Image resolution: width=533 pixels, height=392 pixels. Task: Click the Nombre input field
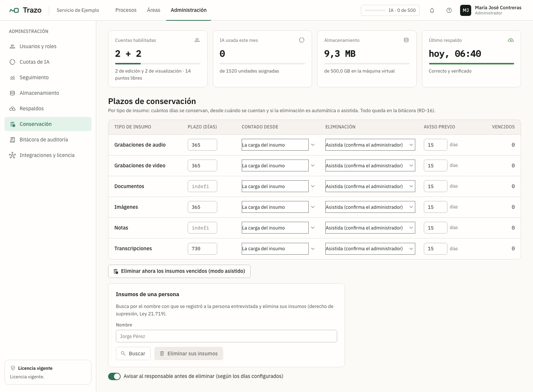coord(227,336)
